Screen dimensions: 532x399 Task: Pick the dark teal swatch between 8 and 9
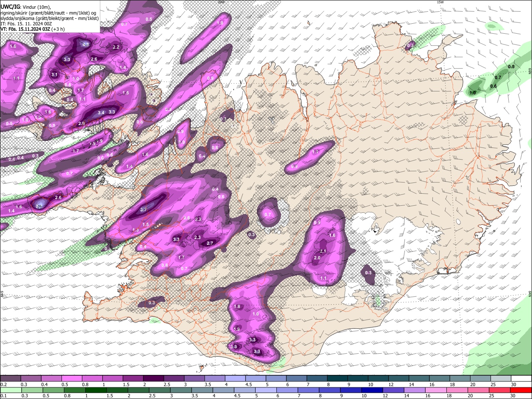337,379
